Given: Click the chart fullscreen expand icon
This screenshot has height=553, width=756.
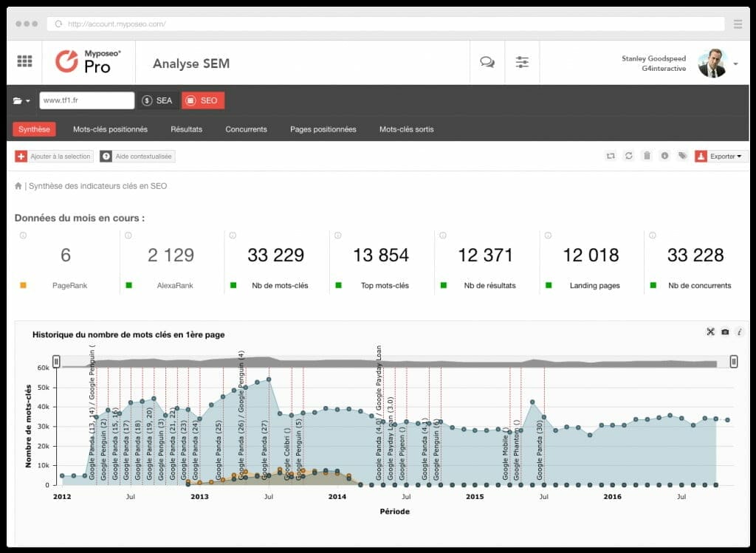Looking at the screenshot, I should pyautogui.click(x=710, y=332).
